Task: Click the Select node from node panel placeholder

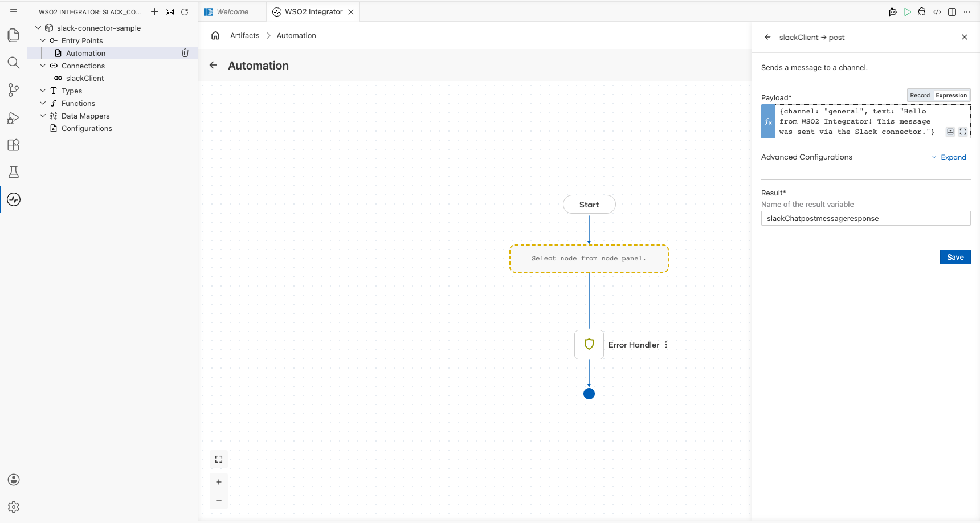Action: pyautogui.click(x=589, y=259)
